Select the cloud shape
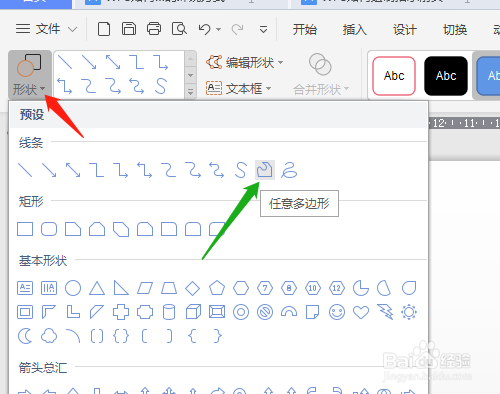 [49, 336]
